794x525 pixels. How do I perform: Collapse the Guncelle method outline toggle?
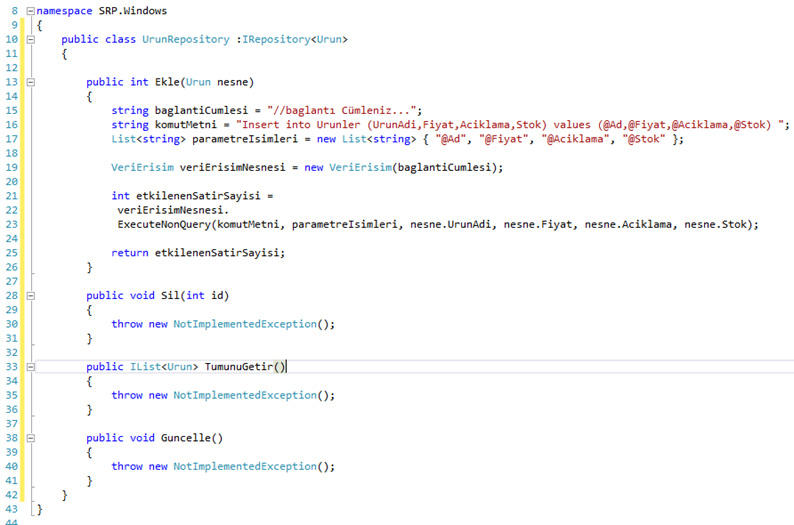(x=31, y=438)
